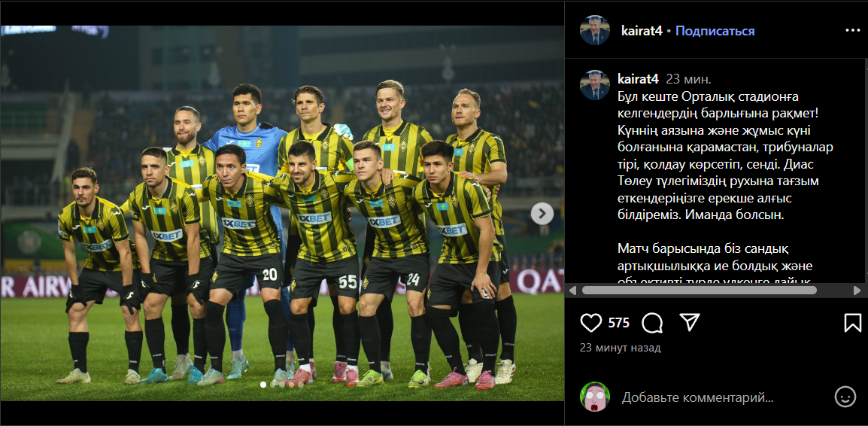The width and height of the screenshot is (868, 426).
Task: Click caption horizontal scrollbar right arrow
Action: 857,291
